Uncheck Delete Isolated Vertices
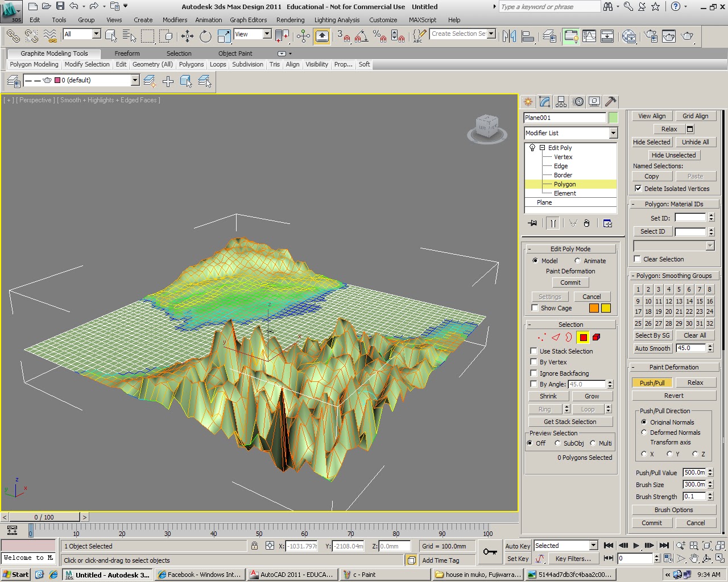Image resolution: width=728 pixels, height=582 pixels. tap(638, 189)
